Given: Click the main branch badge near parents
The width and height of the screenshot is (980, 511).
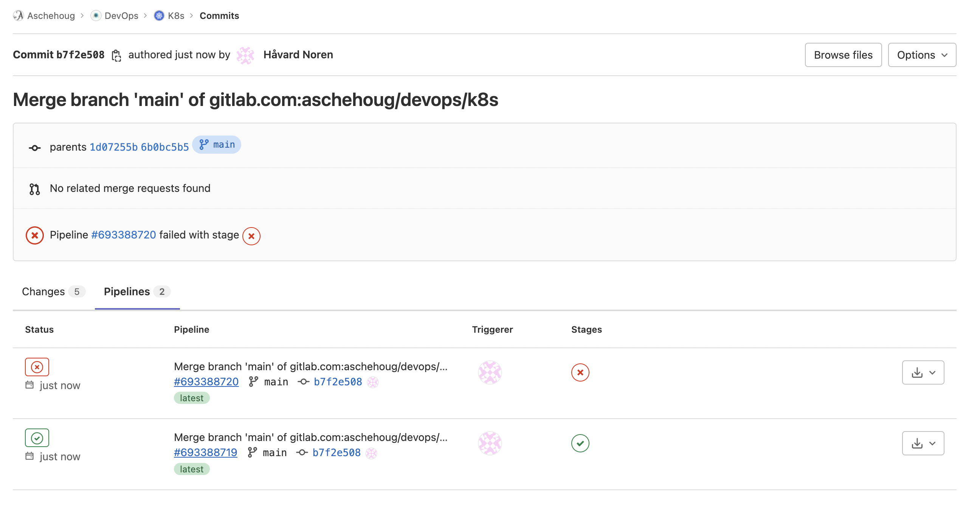Looking at the screenshot, I should pyautogui.click(x=217, y=145).
